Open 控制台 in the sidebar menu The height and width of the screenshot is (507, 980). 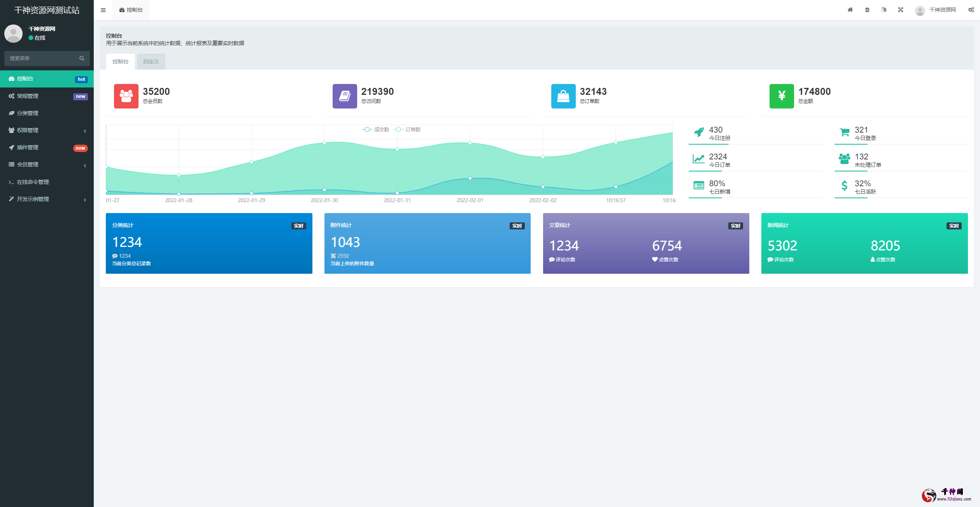(x=47, y=79)
